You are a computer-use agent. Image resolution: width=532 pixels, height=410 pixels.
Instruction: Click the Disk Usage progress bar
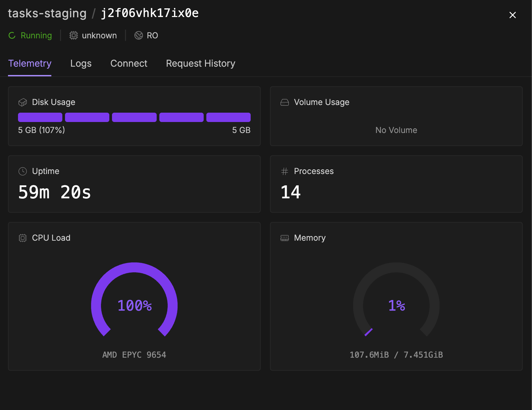pos(134,117)
